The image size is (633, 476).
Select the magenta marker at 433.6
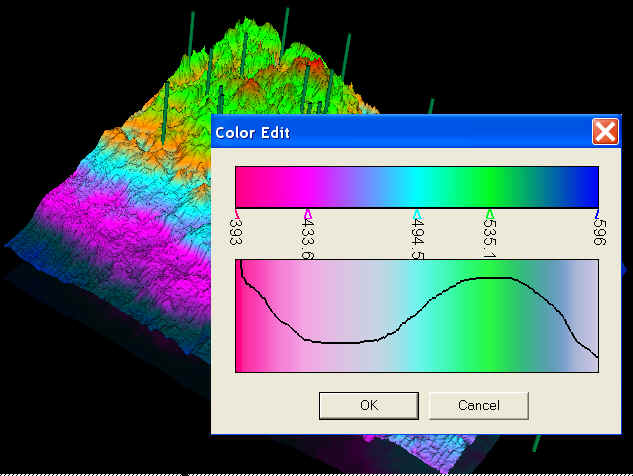pos(307,213)
